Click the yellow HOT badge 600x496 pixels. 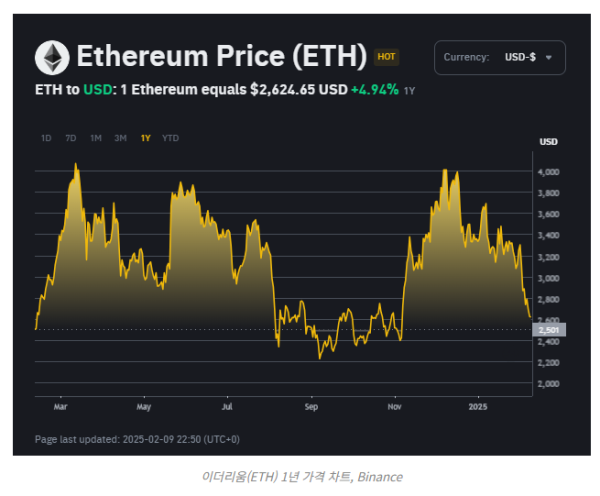(387, 58)
